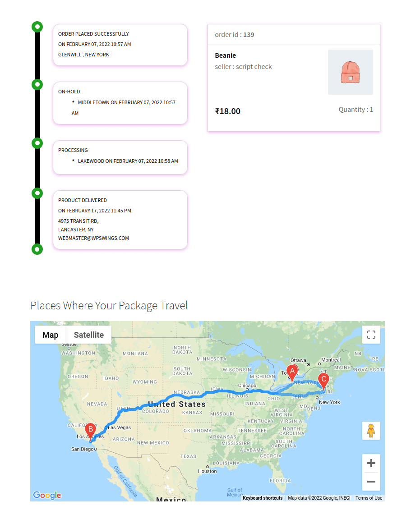Switch to the Map view tab
This screenshot has width=420, height=524.
pos(50,335)
